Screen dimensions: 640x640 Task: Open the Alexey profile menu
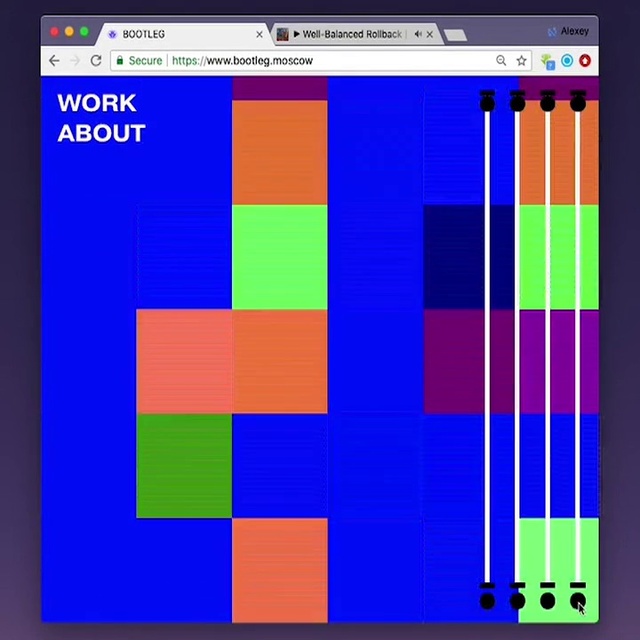tap(568, 32)
